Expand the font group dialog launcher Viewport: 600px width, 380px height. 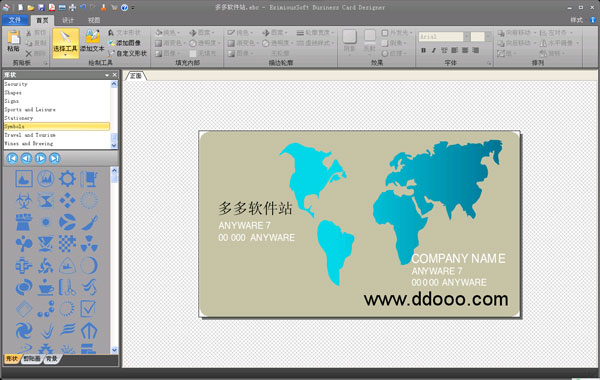[489, 63]
